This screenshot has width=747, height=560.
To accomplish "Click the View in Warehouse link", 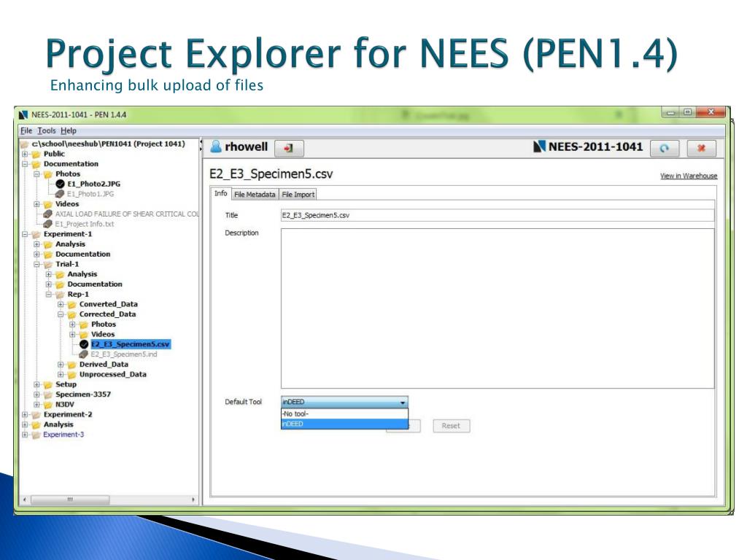I will 689,176.
